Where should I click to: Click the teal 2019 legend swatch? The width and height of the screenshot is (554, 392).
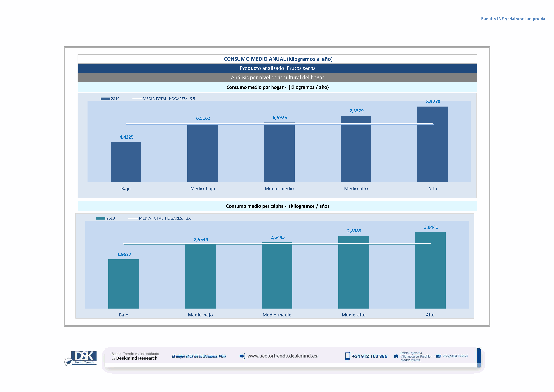click(x=101, y=218)
